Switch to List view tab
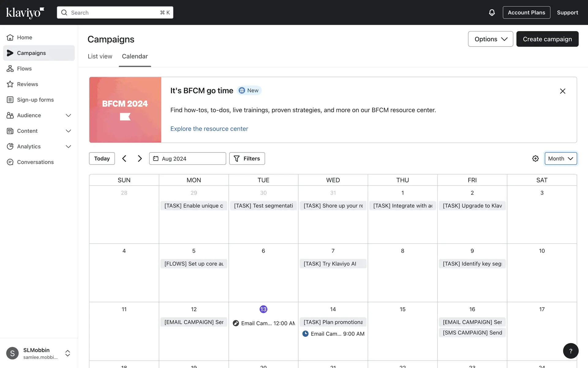 (x=100, y=56)
